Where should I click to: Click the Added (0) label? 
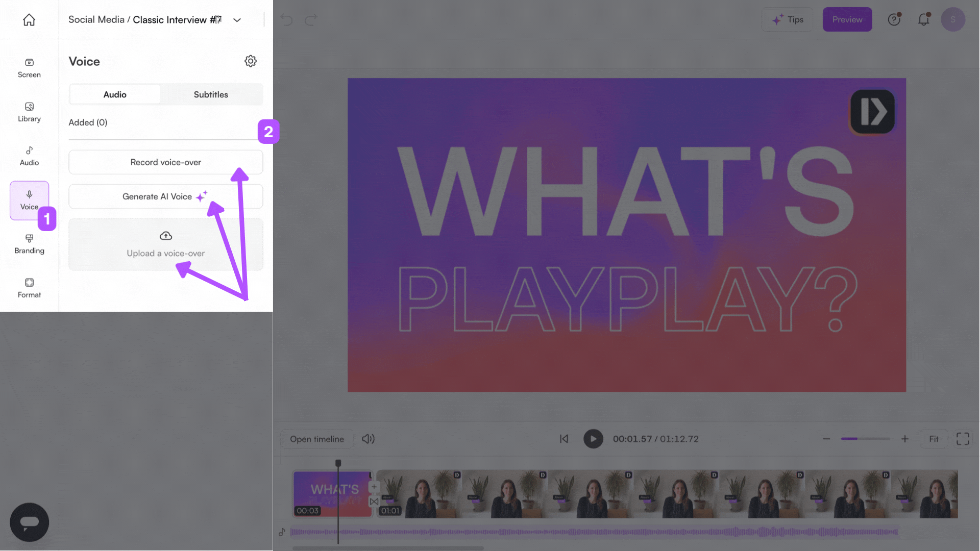click(88, 122)
